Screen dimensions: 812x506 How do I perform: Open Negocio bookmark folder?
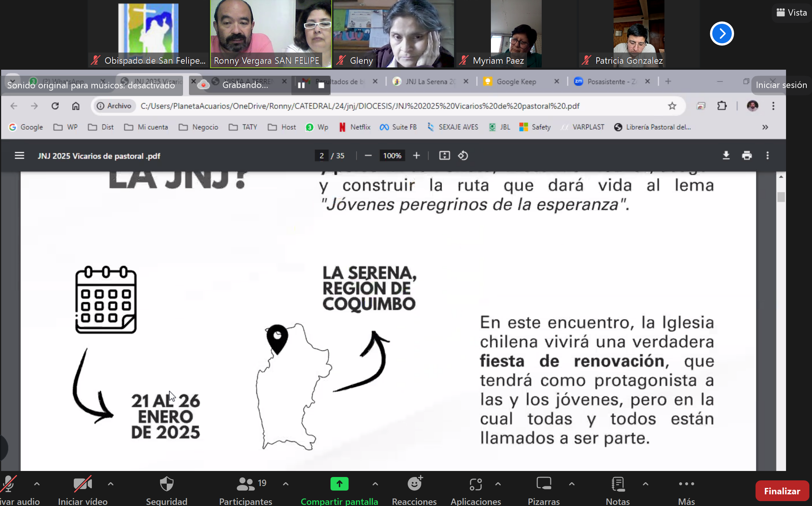[x=198, y=127]
